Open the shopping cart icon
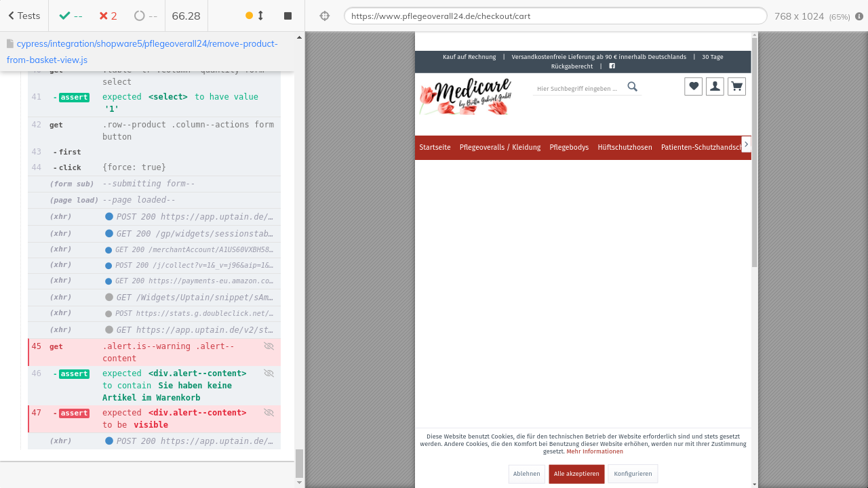Viewport: 868px width, 488px height. point(736,86)
